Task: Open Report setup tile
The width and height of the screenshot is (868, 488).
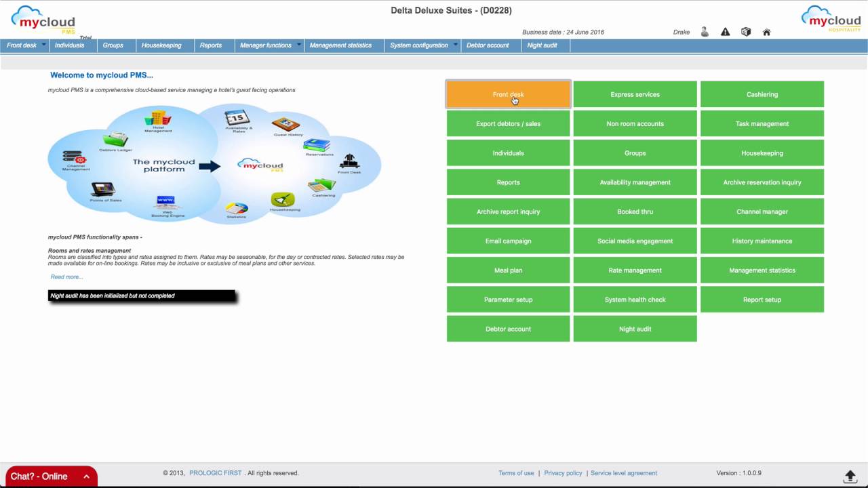Action: (x=762, y=300)
